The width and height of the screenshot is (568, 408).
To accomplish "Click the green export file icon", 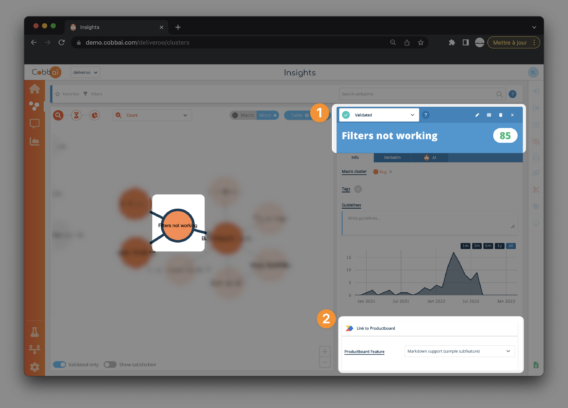I will click(536, 365).
